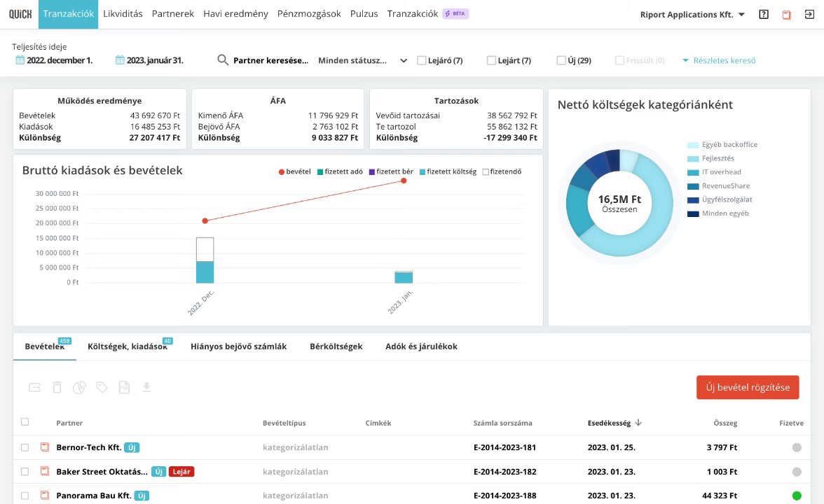Image resolution: width=824 pixels, height=504 pixels.
Task: Toggle fizetendő series in chart legend
Action: click(x=502, y=171)
